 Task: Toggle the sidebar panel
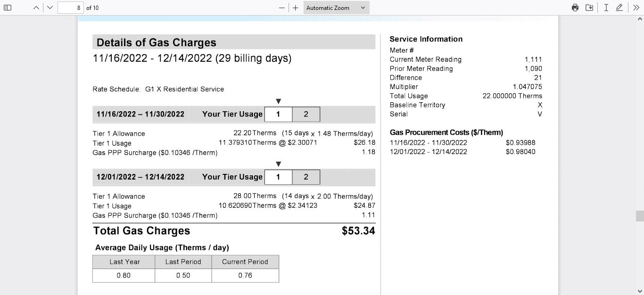pyautogui.click(x=8, y=8)
